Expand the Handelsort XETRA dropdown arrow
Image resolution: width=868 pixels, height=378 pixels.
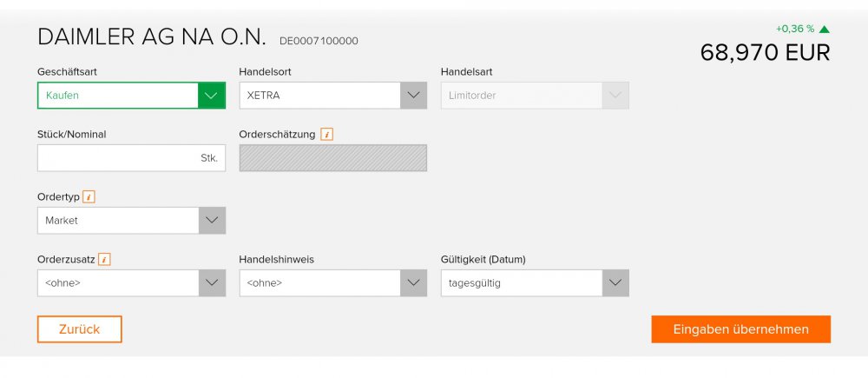[x=413, y=96]
